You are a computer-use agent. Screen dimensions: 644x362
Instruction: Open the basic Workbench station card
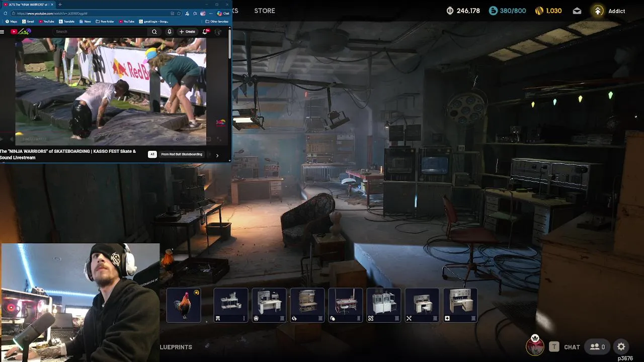tap(230, 305)
